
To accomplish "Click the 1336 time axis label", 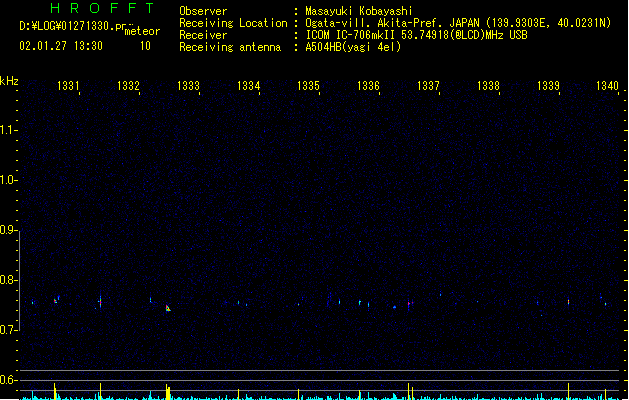I will (x=368, y=85).
